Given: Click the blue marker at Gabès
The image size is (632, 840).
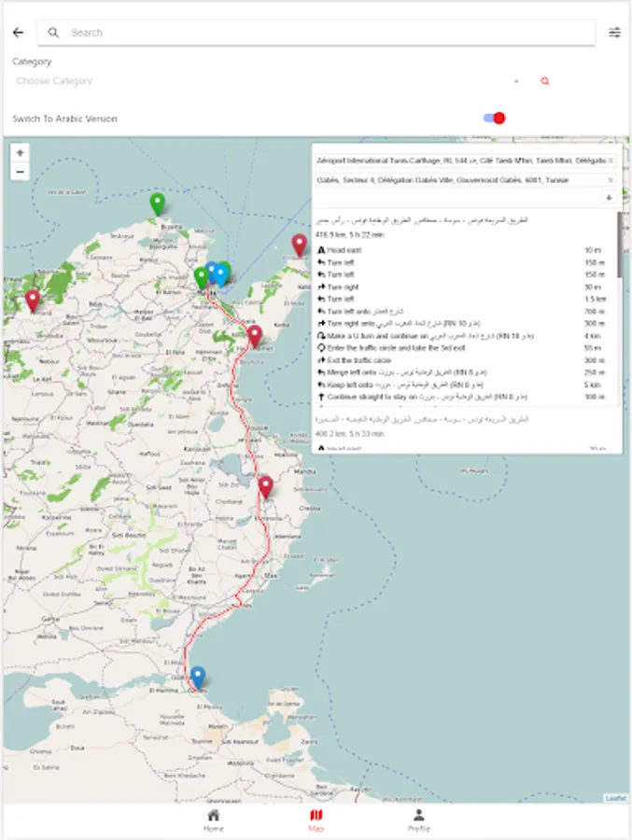Looking at the screenshot, I should tap(197, 678).
